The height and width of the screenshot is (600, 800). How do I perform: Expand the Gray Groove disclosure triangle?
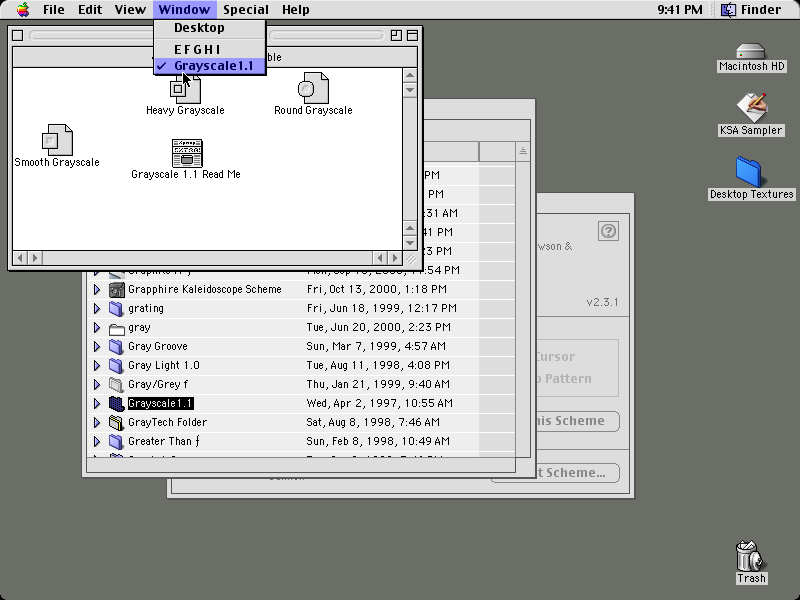tap(96, 346)
